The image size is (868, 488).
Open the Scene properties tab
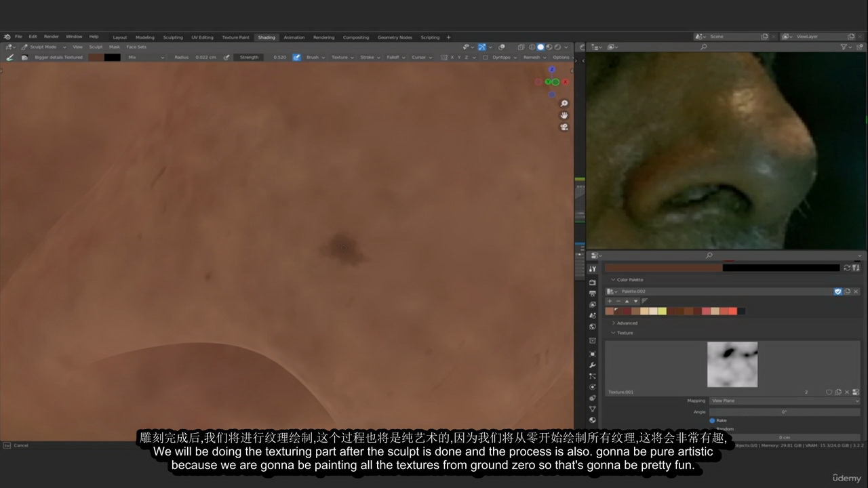(x=593, y=315)
